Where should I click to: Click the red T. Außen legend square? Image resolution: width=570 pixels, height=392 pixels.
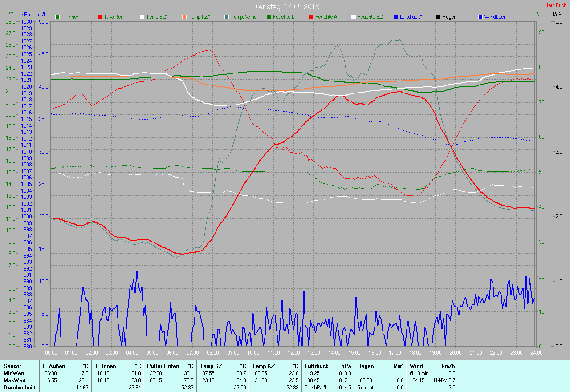click(x=100, y=17)
